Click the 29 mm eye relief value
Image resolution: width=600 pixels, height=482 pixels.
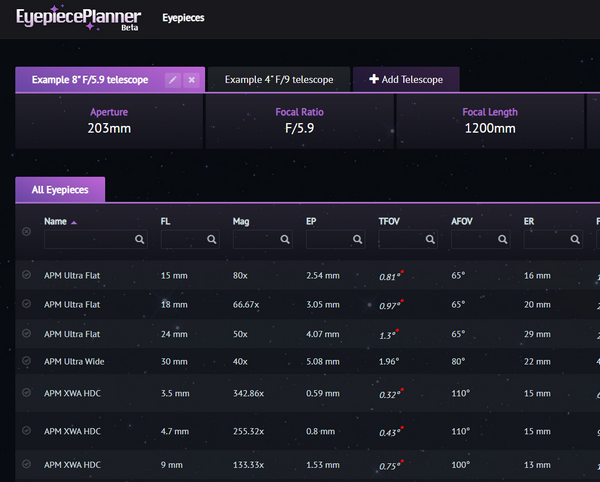[537, 334]
